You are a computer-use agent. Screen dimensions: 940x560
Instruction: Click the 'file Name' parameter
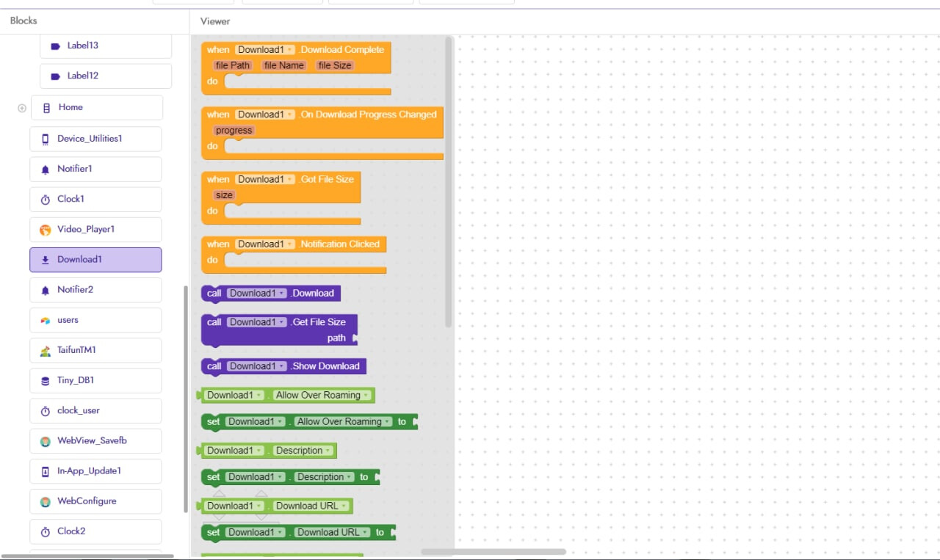click(284, 65)
